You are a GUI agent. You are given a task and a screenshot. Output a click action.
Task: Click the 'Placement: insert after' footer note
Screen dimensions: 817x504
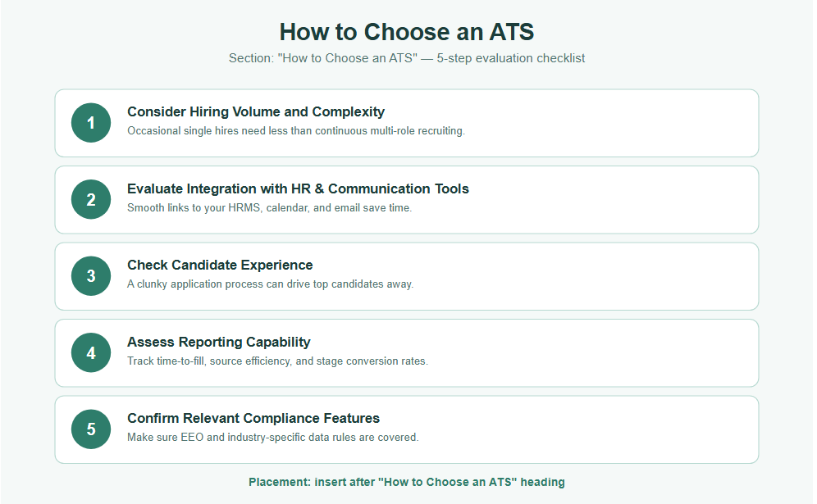pos(407,482)
